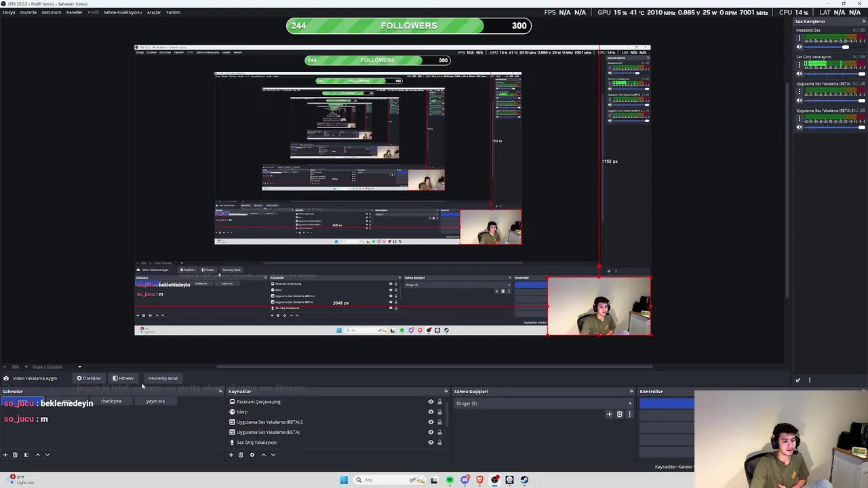Undock the Sahneler panel
This screenshot has width=868, height=488.
click(x=220, y=392)
